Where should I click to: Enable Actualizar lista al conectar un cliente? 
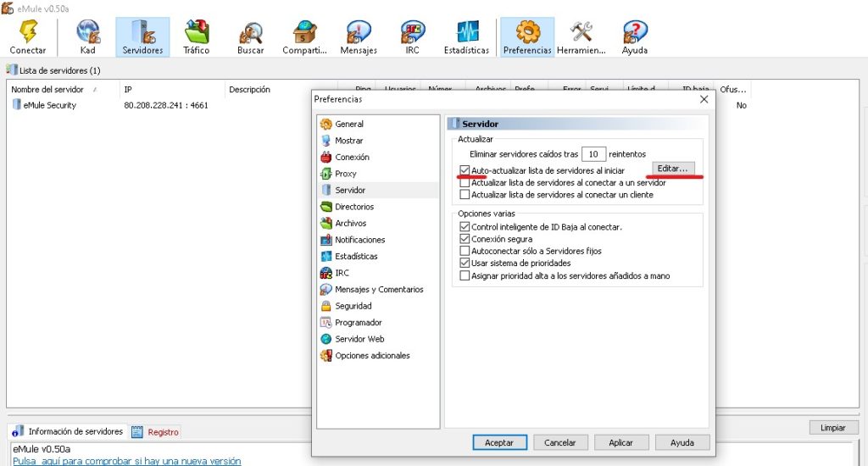pos(465,195)
